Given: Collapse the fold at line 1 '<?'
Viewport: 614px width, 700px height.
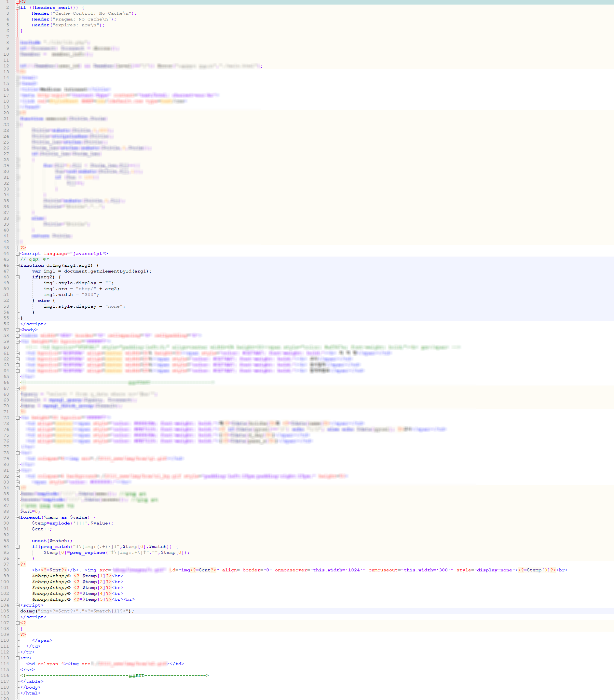Looking at the screenshot, I should click(18, 2).
